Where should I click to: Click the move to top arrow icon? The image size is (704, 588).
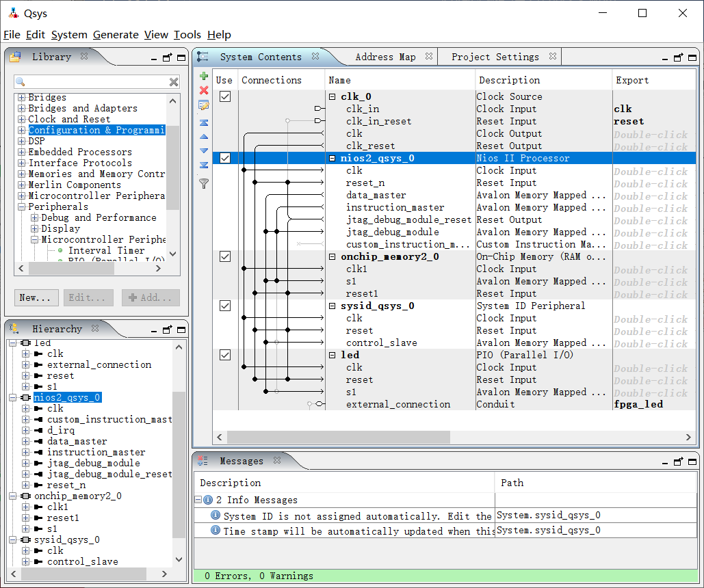[203, 123]
